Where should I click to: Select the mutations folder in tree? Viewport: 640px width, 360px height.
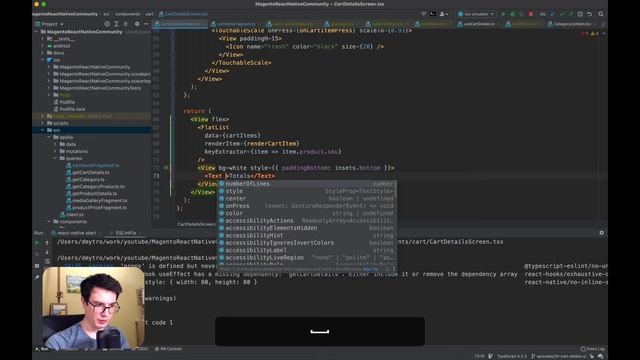(76, 151)
